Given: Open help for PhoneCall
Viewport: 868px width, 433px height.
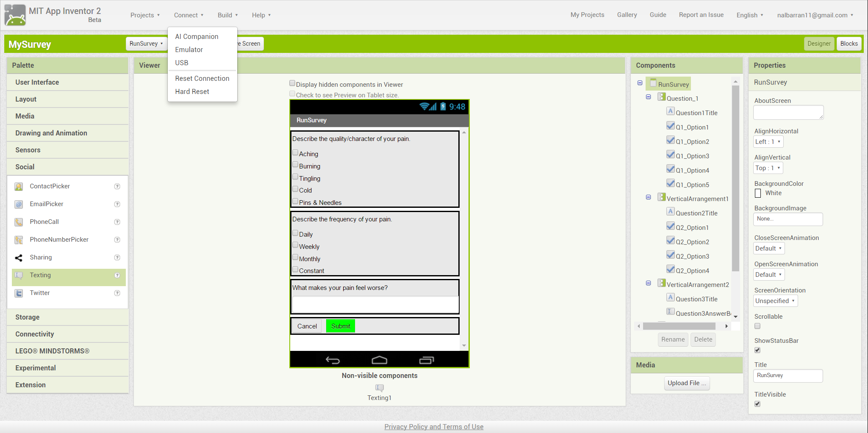Looking at the screenshot, I should pos(117,222).
